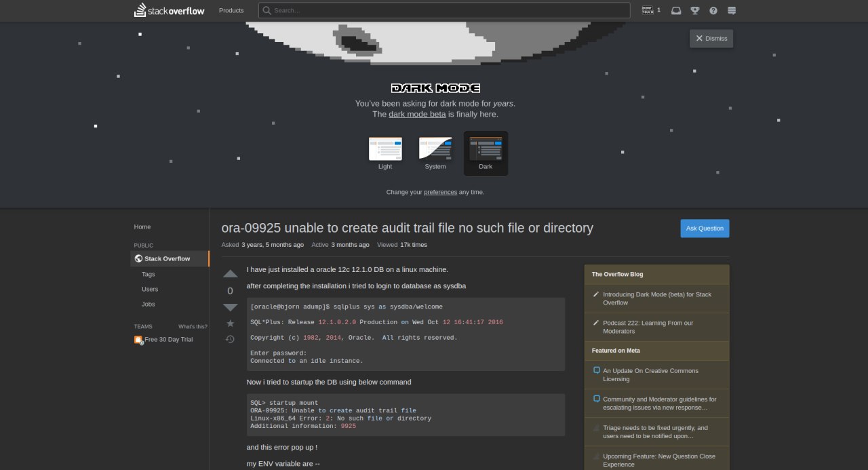Open Triage needs to be fixed urgently post

click(x=655, y=431)
